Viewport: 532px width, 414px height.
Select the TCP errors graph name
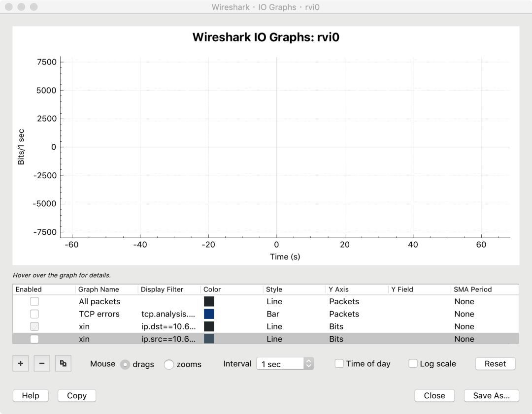(x=99, y=314)
